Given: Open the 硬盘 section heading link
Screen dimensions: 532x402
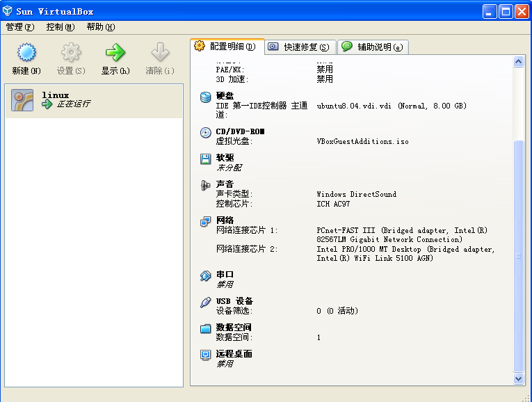Looking at the screenshot, I should click(225, 96).
